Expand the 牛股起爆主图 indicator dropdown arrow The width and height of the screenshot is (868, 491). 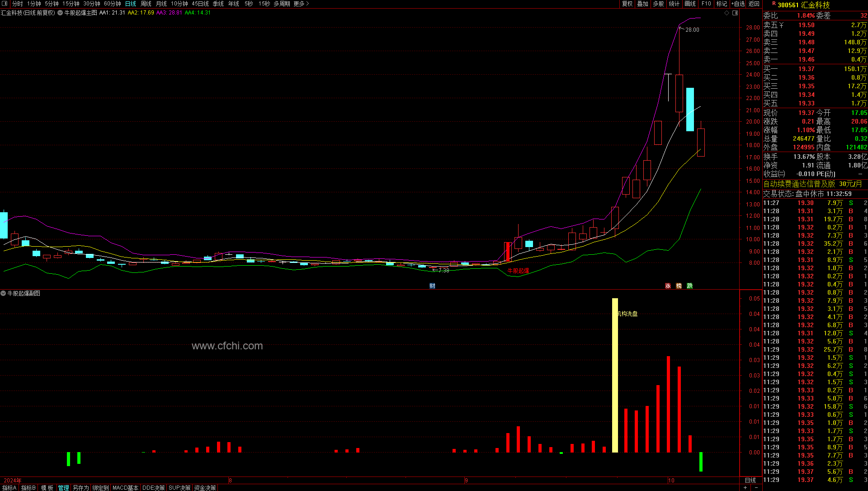point(60,13)
